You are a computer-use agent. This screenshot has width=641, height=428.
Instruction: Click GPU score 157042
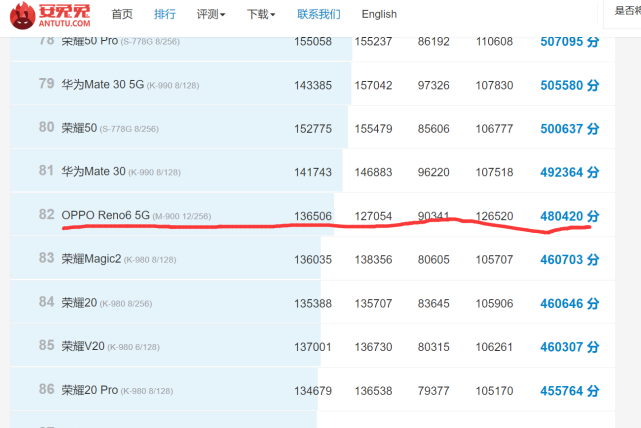click(x=373, y=85)
